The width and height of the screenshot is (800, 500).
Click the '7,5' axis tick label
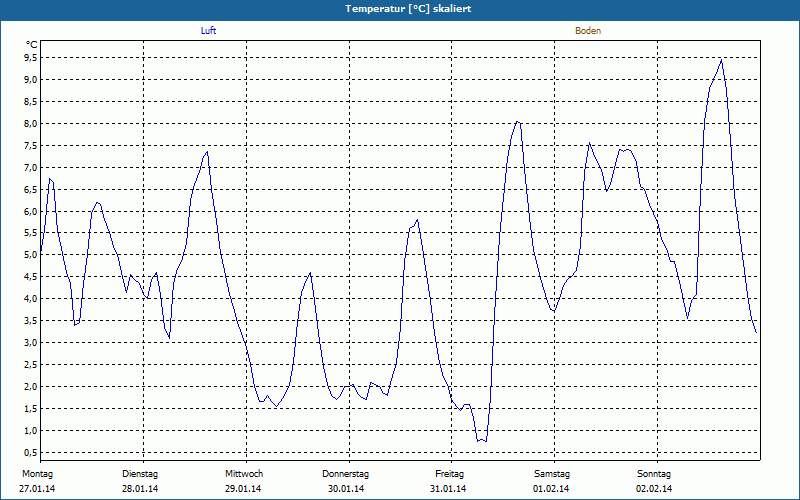(30, 145)
